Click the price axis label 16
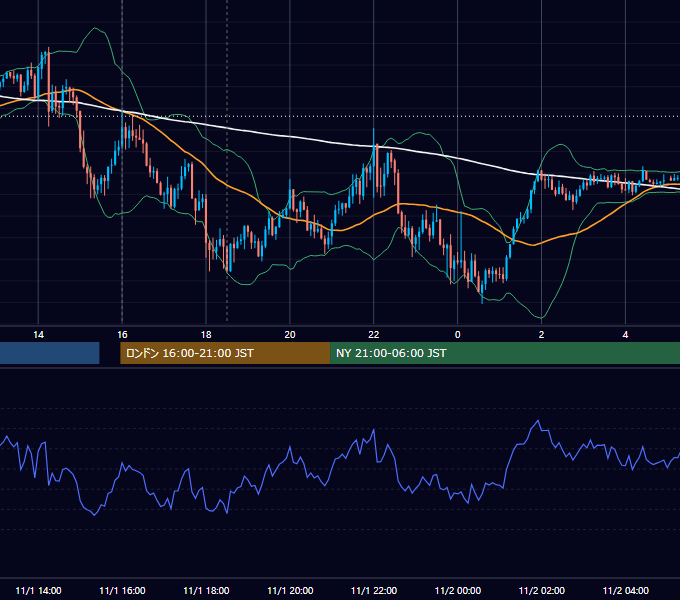The width and height of the screenshot is (680, 600). [122, 335]
